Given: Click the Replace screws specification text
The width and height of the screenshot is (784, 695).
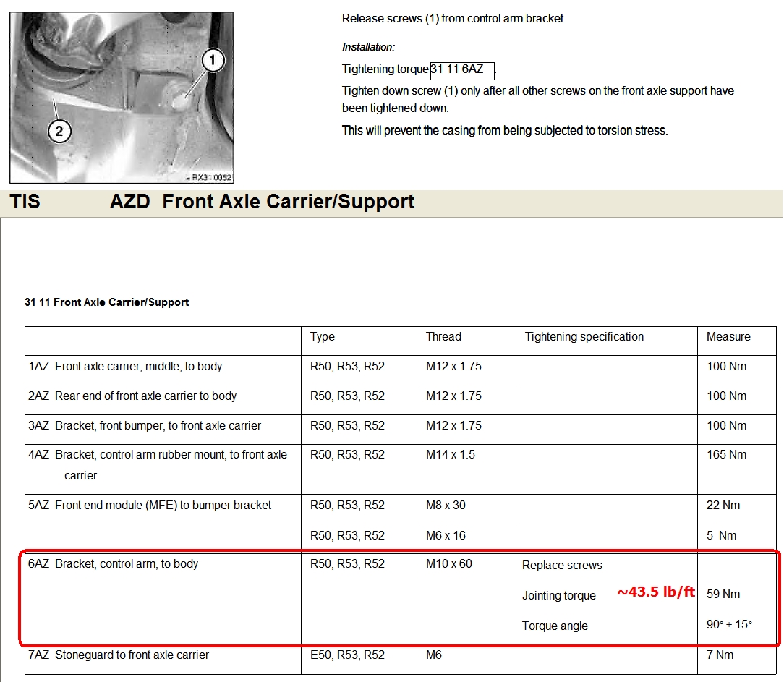Looking at the screenshot, I should pos(562,566).
